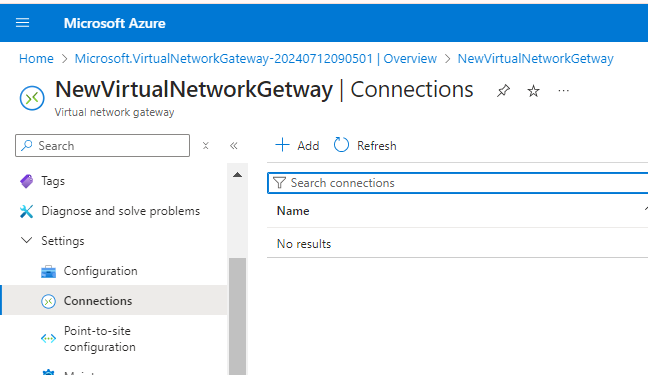The image size is (648, 375).
Task: Click the virtual network gateway resource icon
Action: 32,98
